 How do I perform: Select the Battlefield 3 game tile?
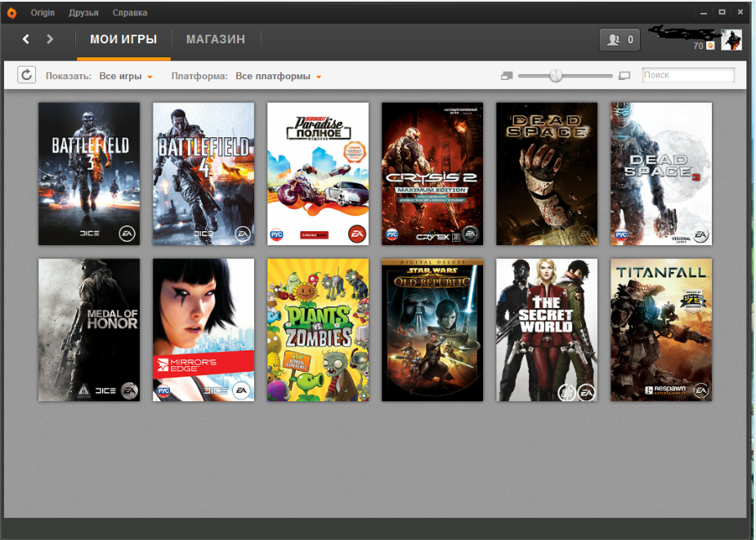89,173
